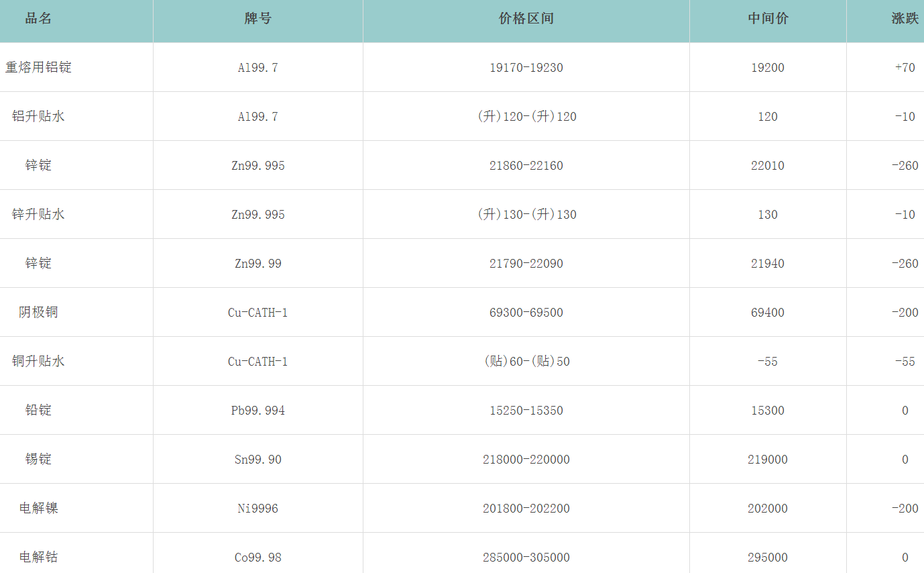Click the 牌号 column header

point(257,19)
